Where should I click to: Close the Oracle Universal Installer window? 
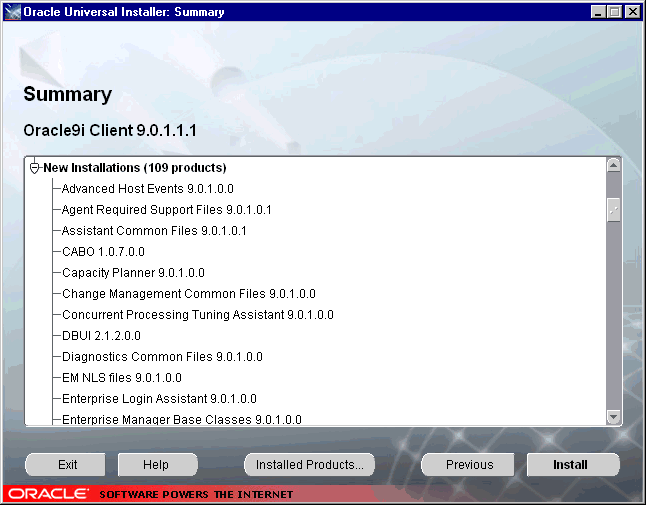pos(632,12)
